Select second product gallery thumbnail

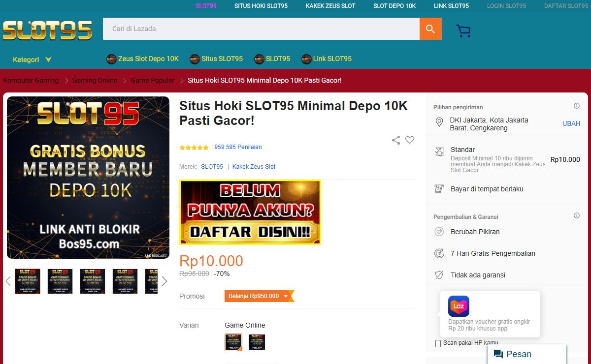coord(60,281)
